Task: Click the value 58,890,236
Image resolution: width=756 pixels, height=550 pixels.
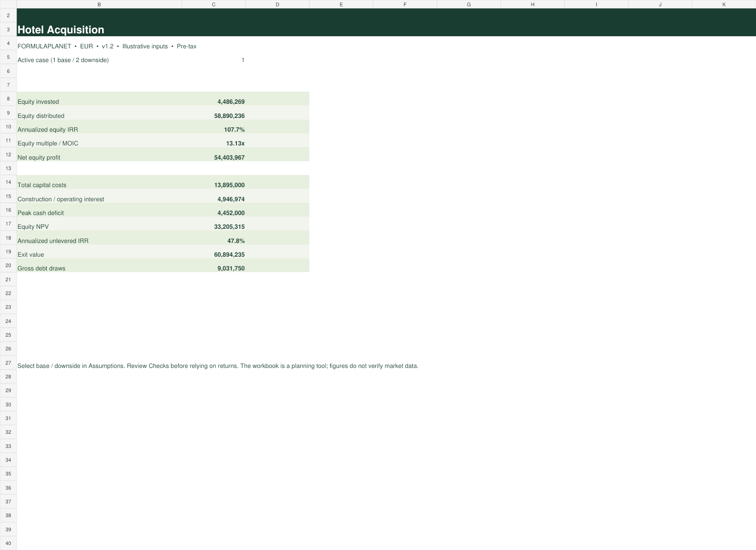Action: coord(229,116)
